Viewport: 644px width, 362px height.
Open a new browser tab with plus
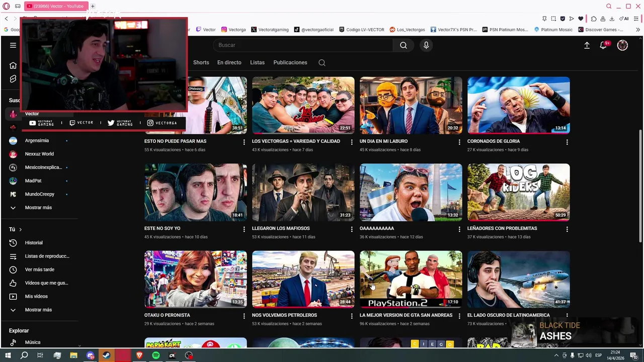(x=93, y=6)
